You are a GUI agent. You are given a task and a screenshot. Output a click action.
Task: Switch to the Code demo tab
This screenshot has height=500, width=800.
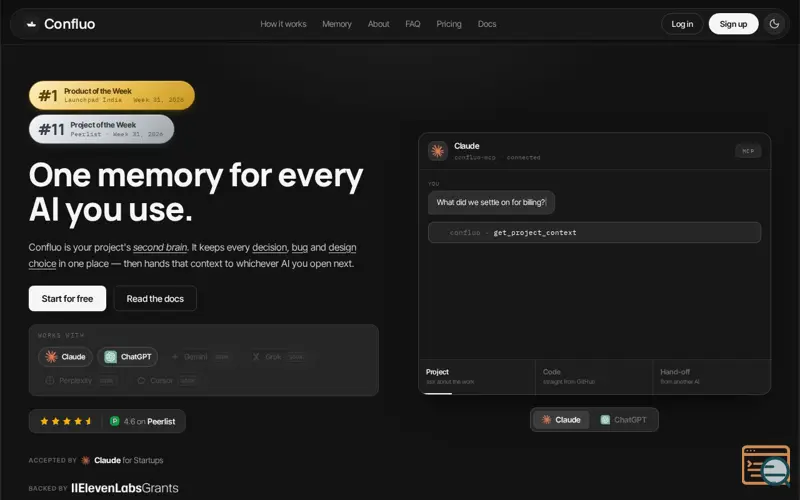(x=594, y=377)
